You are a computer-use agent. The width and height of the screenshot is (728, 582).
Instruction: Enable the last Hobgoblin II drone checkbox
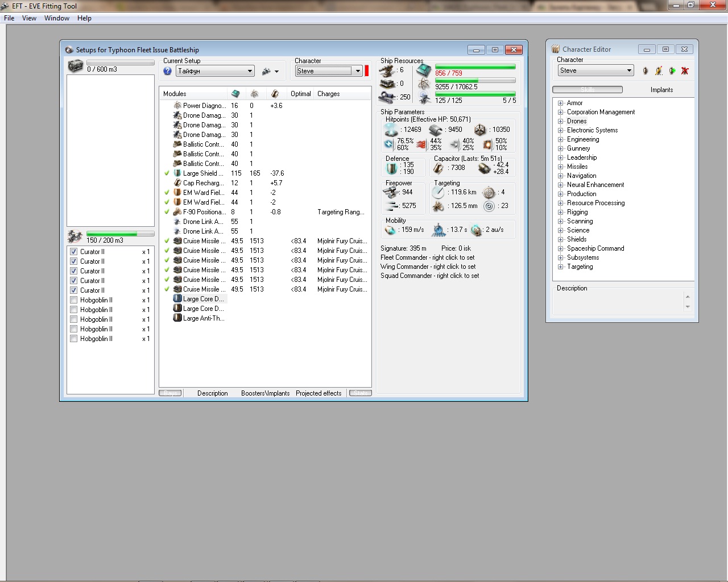point(73,339)
